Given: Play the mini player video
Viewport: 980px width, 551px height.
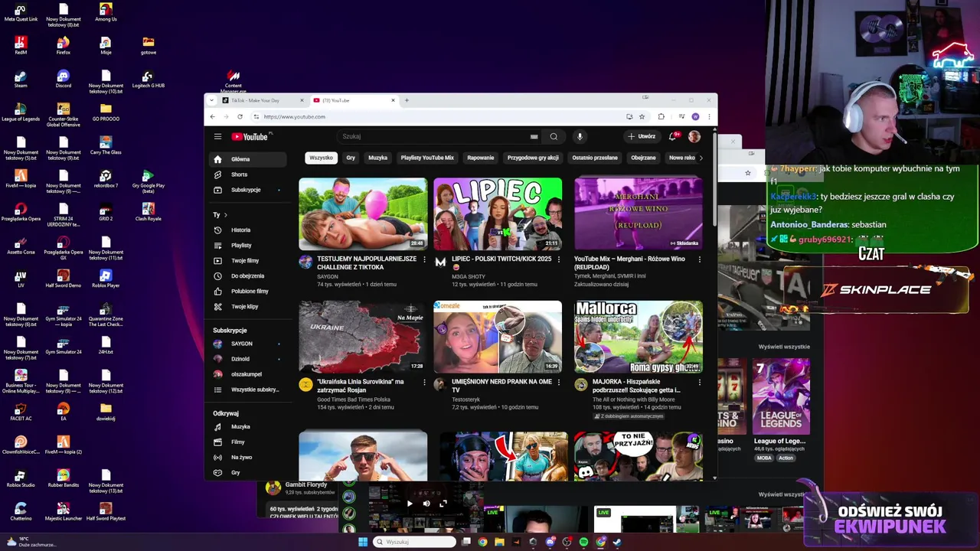Looking at the screenshot, I should pos(410,504).
